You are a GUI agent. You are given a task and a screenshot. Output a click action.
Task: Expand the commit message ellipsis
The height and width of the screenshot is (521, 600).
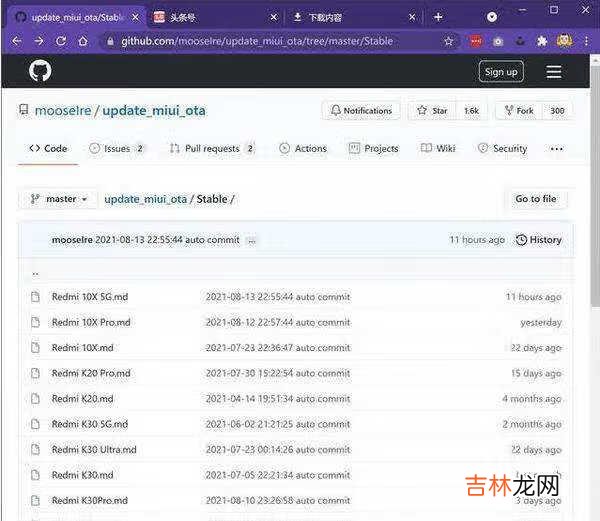(x=252, y=241)
